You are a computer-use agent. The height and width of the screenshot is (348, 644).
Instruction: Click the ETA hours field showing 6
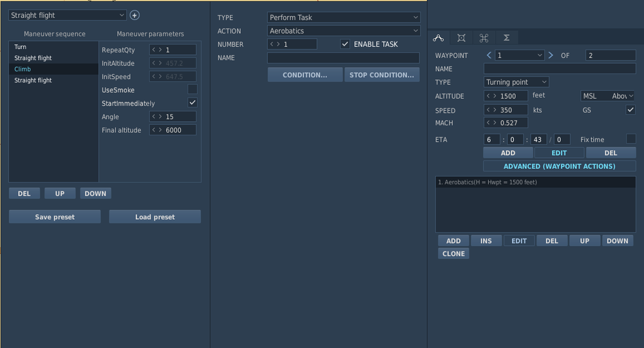(x=491, y=139)
